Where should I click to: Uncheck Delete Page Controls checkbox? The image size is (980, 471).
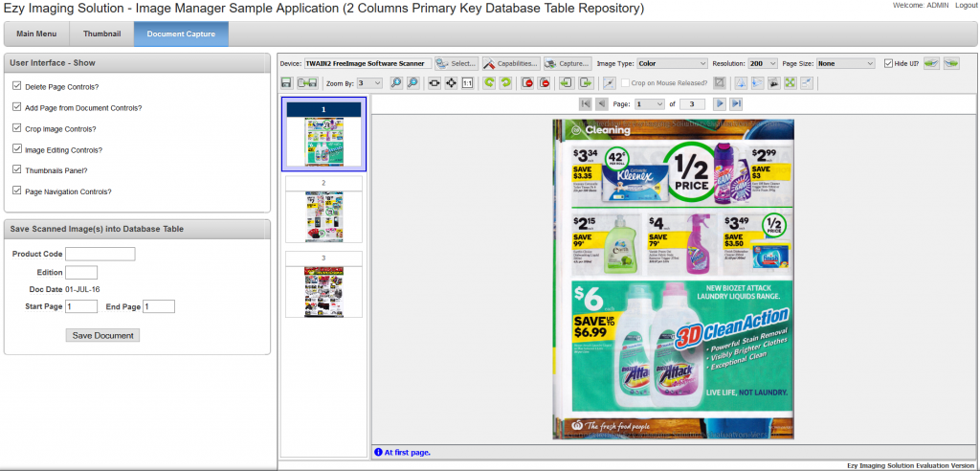[x=17, y=86]
